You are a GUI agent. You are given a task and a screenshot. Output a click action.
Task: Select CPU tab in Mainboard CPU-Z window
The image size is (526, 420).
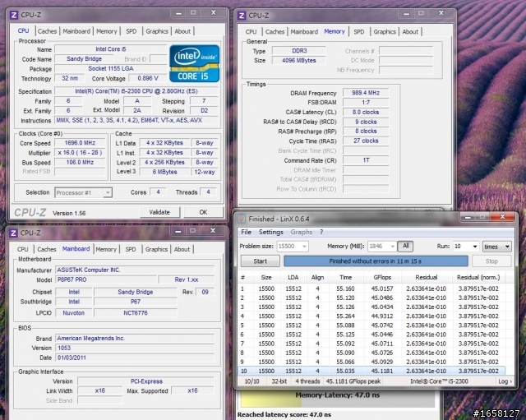point(23,249)
